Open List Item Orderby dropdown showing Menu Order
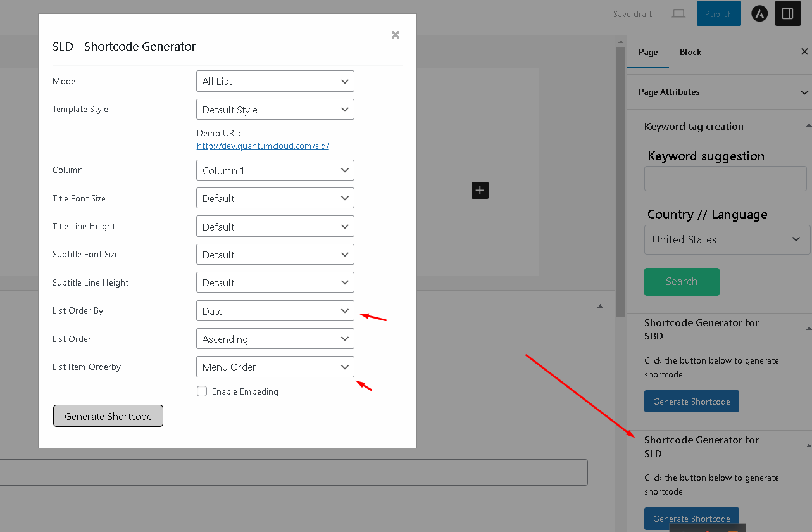Viewport: 812px width, 532px height. pyautogui.click(x=275, y=367)
